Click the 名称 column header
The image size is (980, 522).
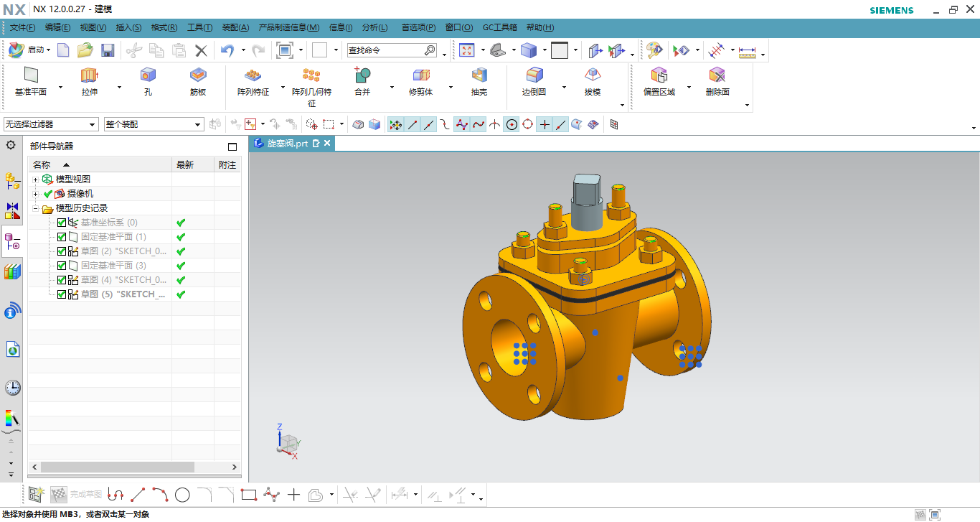(42, 165)
